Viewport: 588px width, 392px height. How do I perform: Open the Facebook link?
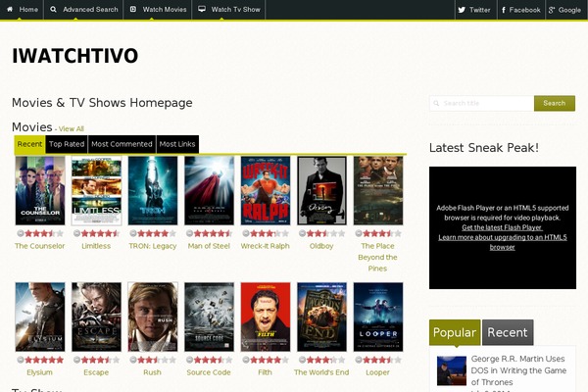click(521, 10)
